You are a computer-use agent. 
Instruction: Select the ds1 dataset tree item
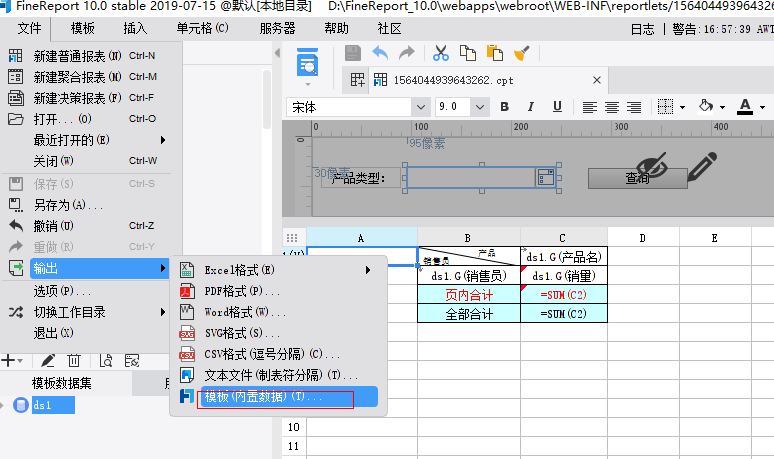pos(53,405)
